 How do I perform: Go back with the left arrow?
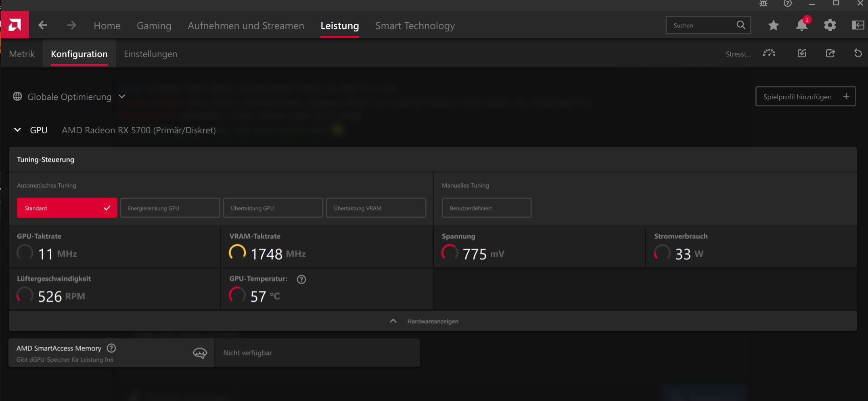43,25
